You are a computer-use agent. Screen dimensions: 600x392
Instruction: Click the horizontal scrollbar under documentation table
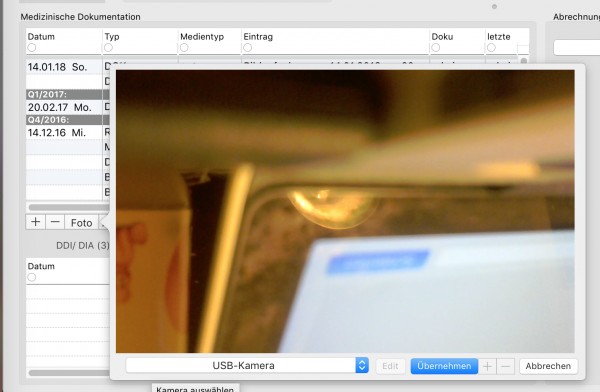click(69, 207)
